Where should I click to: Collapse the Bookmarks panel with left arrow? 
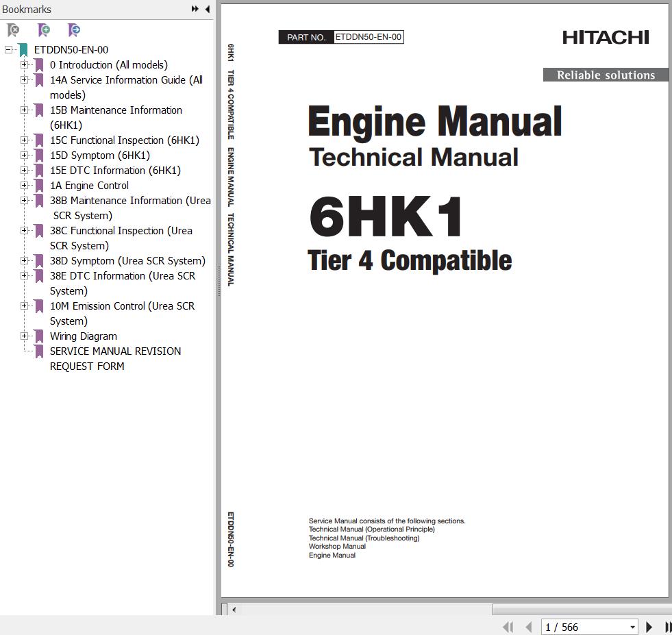click(x=208, y=9)
